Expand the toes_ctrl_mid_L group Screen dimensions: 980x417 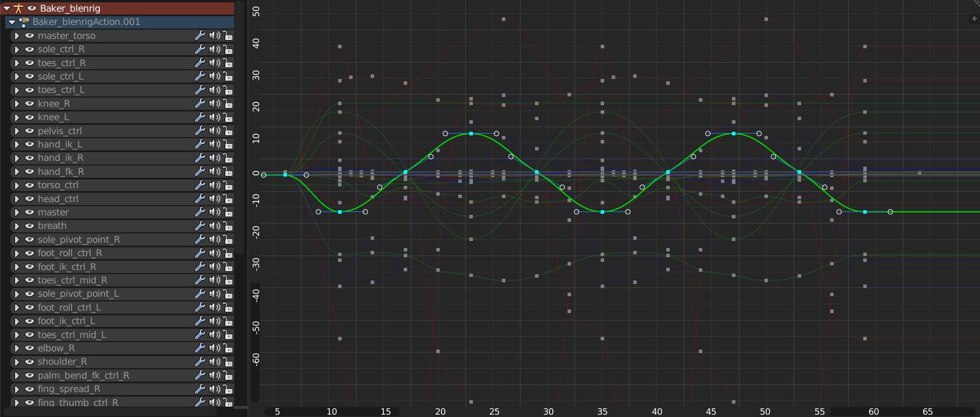click(x=17, y=335)
